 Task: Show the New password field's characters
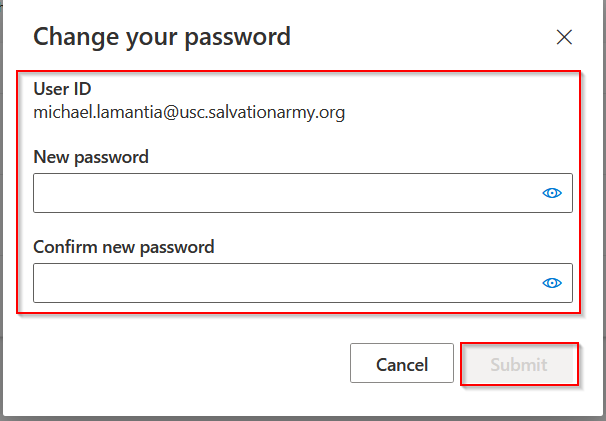click(x=552, y=193)
